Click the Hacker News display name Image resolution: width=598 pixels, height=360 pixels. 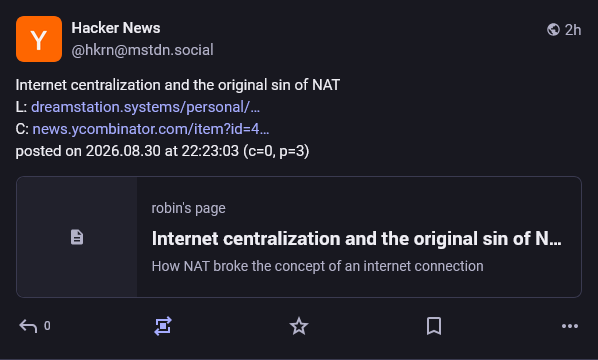tap(116, 28)
